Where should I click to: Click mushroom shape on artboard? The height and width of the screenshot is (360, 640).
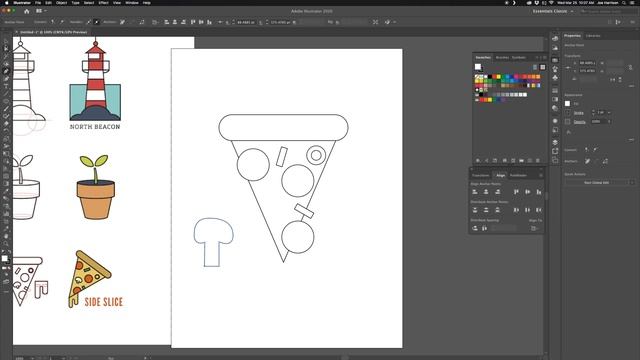[213, 242]
